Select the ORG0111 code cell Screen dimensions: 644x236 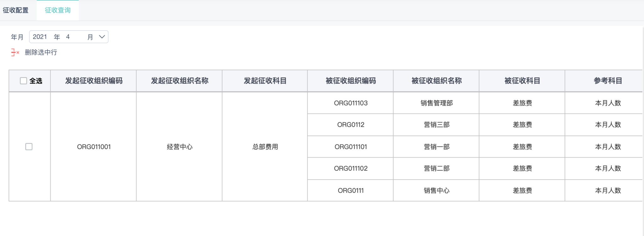[351, 190]
